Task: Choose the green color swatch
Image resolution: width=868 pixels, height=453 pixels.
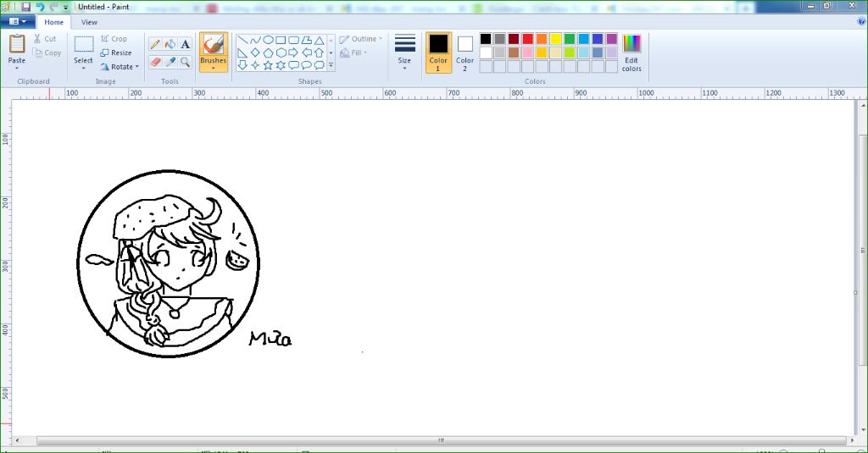Action: pos(570,39)
